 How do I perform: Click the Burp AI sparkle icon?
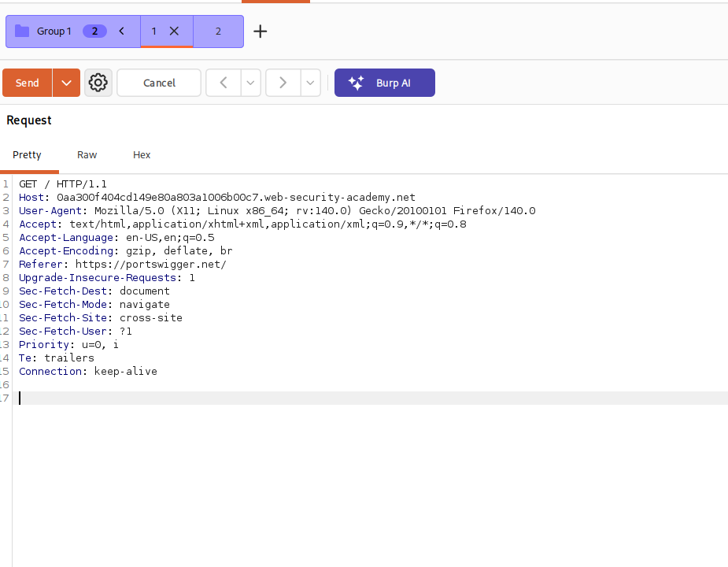(x=356, y=83)
